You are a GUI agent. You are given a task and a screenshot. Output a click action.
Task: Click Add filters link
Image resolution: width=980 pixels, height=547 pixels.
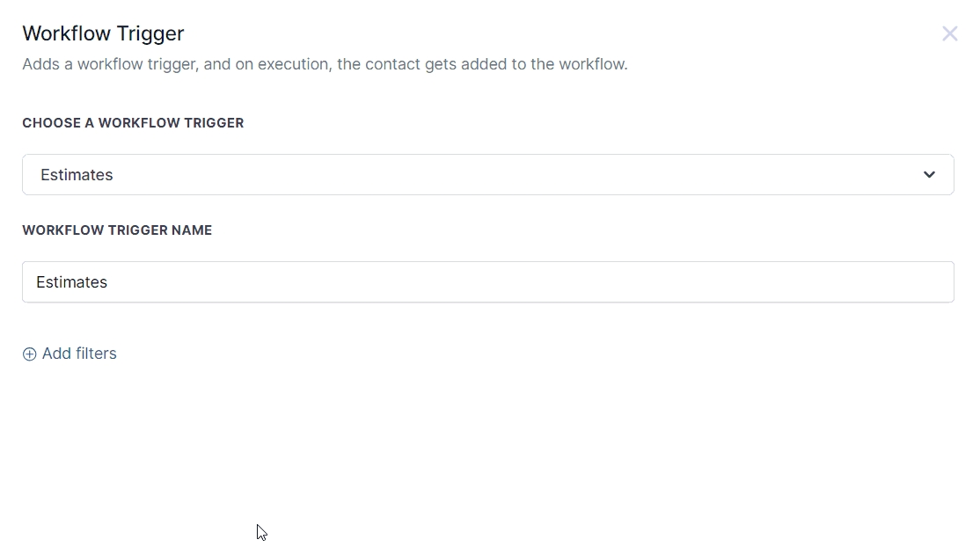pyautogui.click(x=79, y=354)
